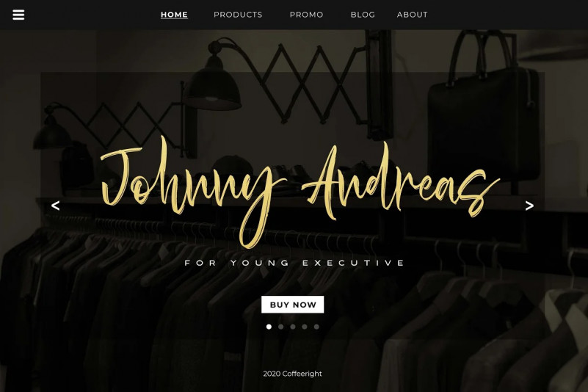Advance to next slide with right arrow
This screenshot has width=588, height=392.
(x=529, y=206)
